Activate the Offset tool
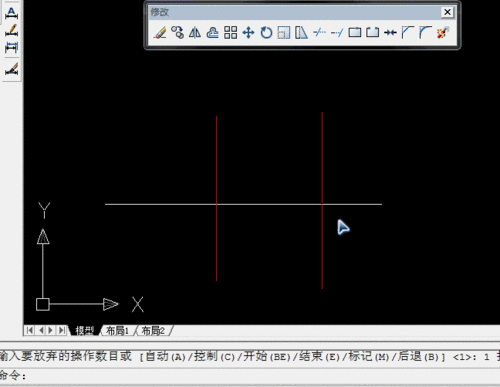The width and height of the screenshot is (500, 387). pyautogui.click(x=213, y=33)
